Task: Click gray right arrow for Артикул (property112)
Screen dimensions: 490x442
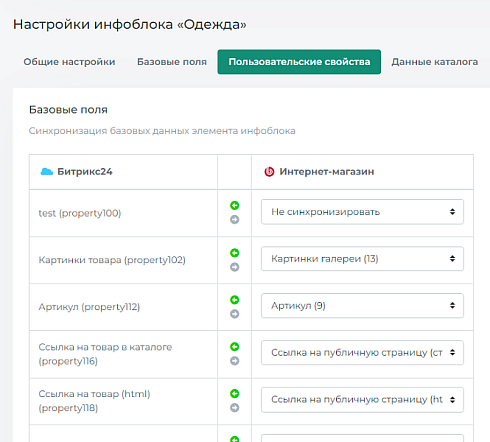Action: [x=235, y=314]
